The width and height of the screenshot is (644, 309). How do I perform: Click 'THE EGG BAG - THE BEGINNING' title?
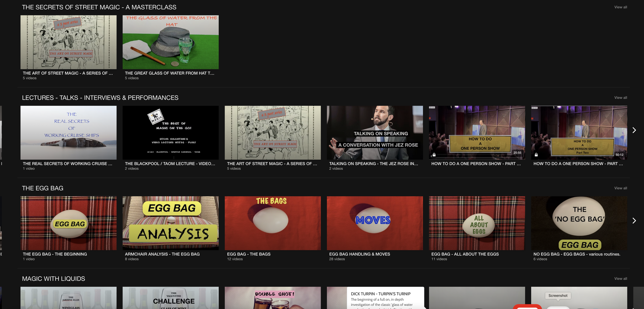(x=55, y=254)
